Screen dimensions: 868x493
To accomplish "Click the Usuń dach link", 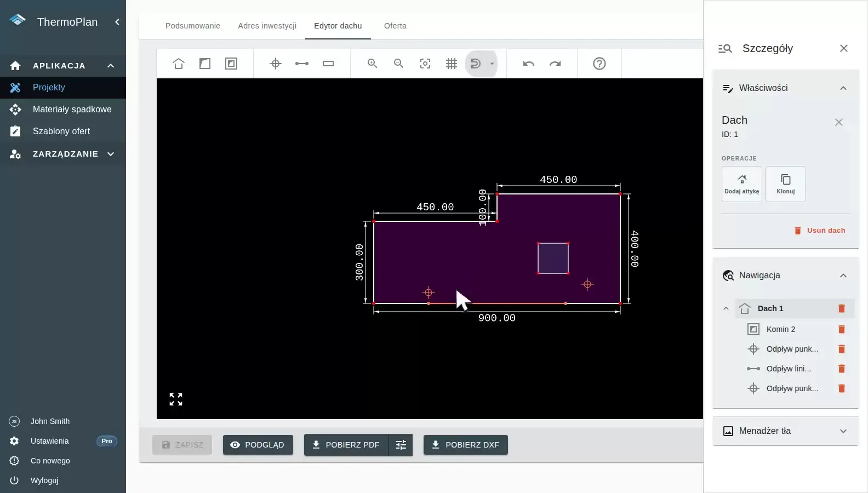I will [x=820, y=231].
